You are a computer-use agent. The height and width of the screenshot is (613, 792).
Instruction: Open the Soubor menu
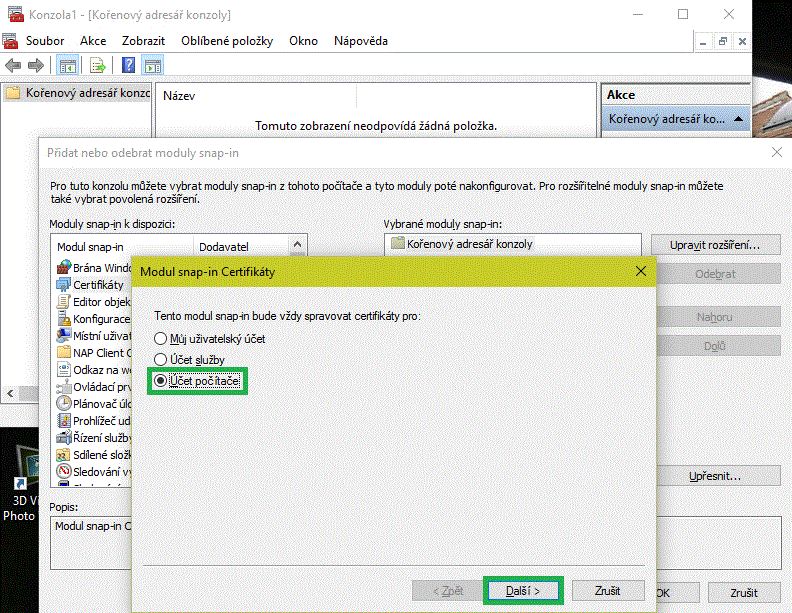tap(45, 41)
